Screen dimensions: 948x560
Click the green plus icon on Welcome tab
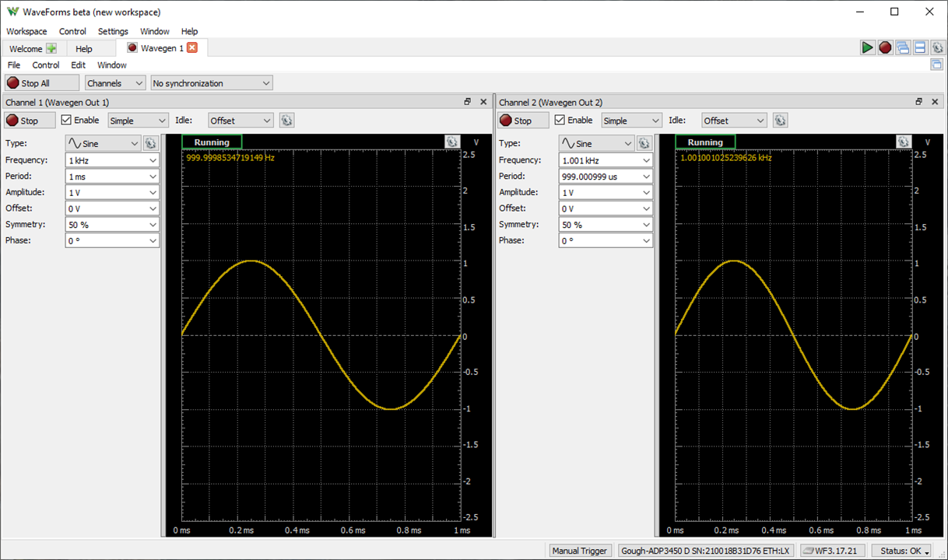click(51, 48)
